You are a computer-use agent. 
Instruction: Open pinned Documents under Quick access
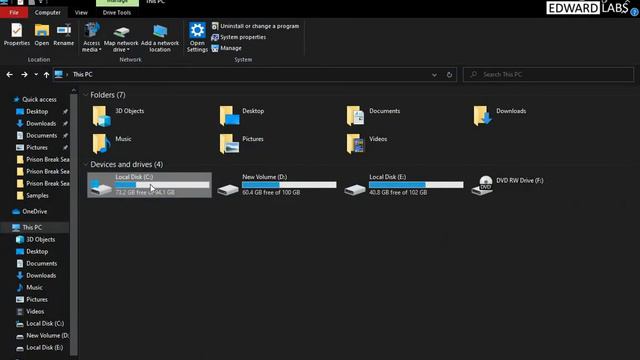[x=41, y=136]
